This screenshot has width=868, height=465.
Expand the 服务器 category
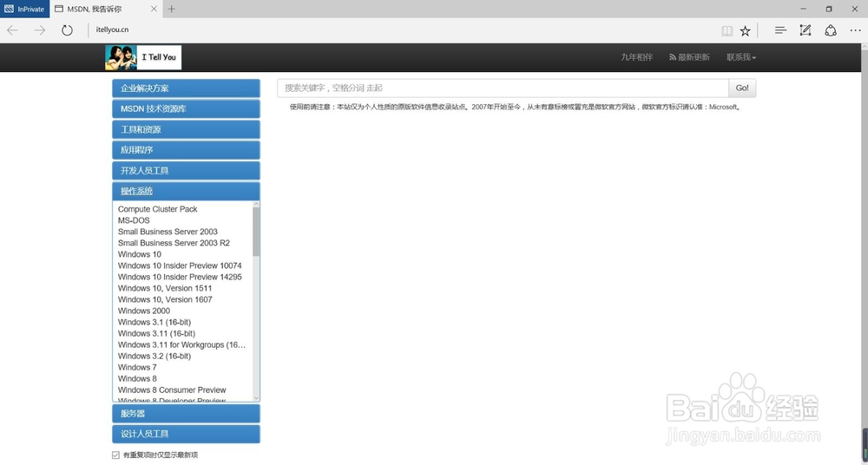(186, 414)
